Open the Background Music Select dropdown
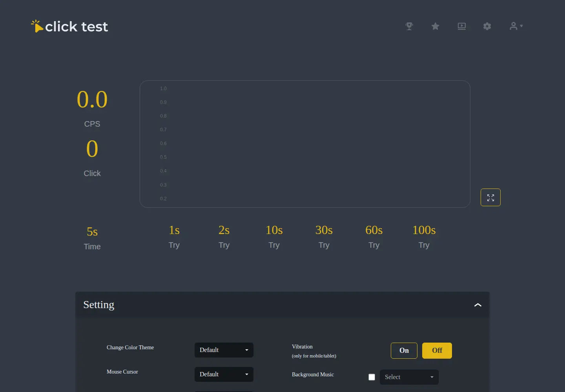The image size is (565, 392). [x=409, y=377]
